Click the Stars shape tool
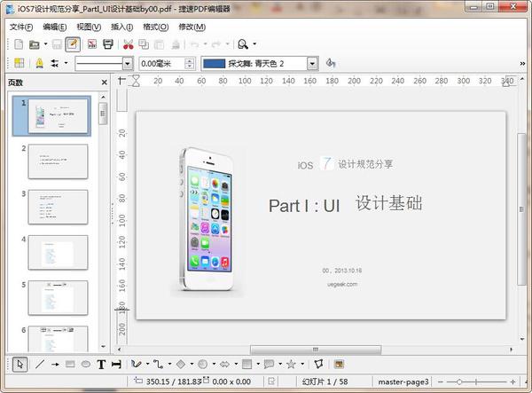This screenshot has height=393, width=532. point(291,365)
